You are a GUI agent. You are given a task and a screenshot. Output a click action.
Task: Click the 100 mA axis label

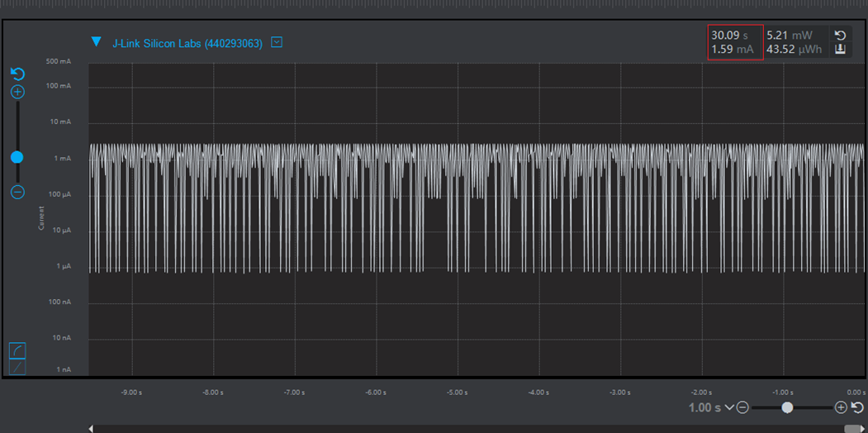click(59, 87)
